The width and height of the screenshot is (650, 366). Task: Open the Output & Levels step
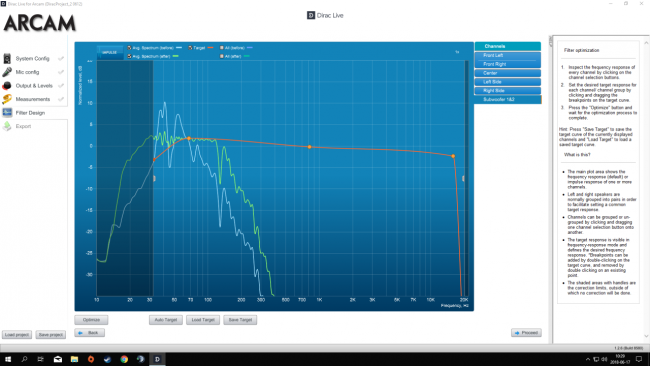33,86
